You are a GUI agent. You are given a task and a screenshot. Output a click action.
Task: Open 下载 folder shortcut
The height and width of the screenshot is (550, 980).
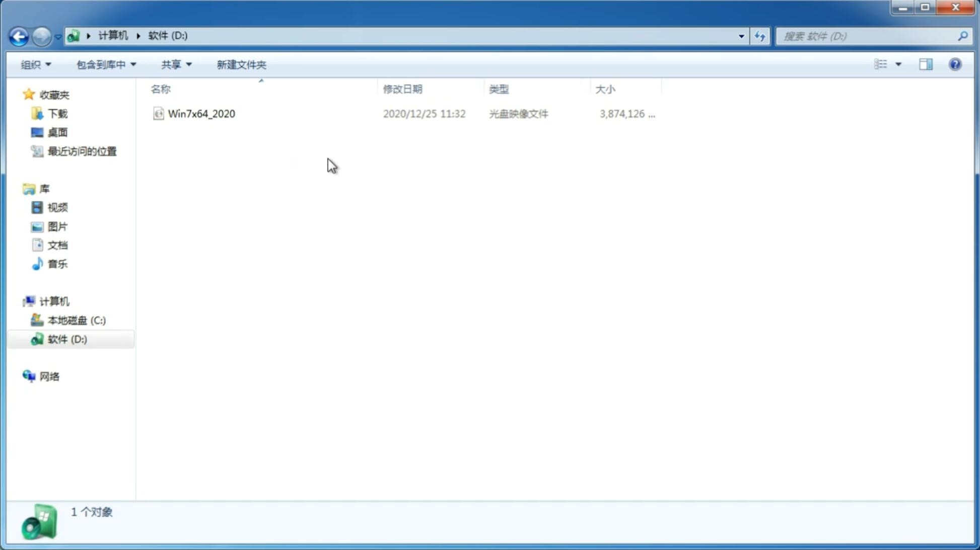coord(57,114)
